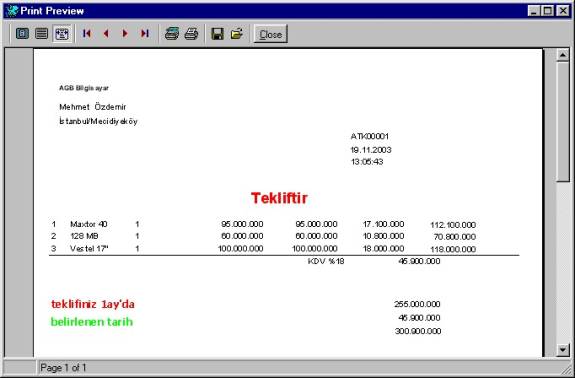This screenshot has height=378, width=575.
Task: Go to the first page
Action: pyautogui.click(x=87, y=34)
